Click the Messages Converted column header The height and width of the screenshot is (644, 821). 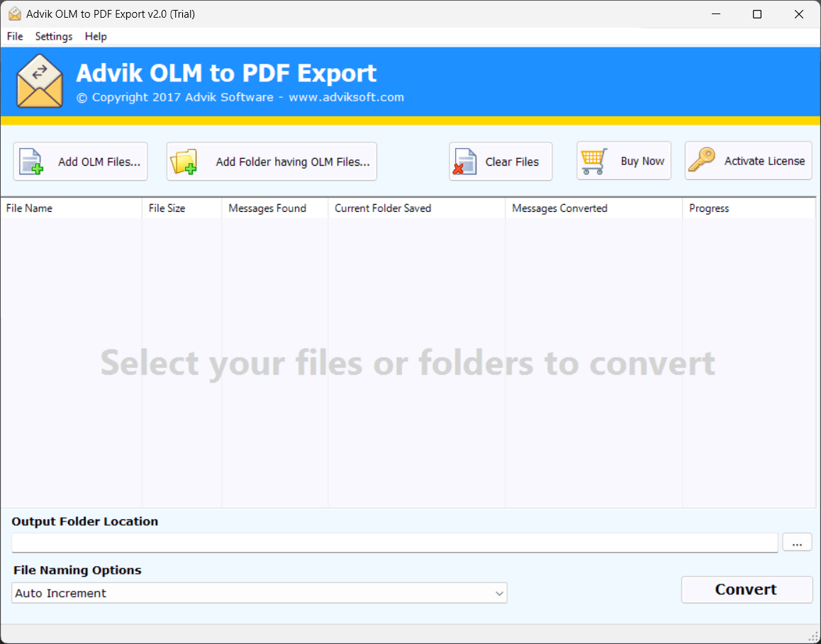tap(593, 208)
